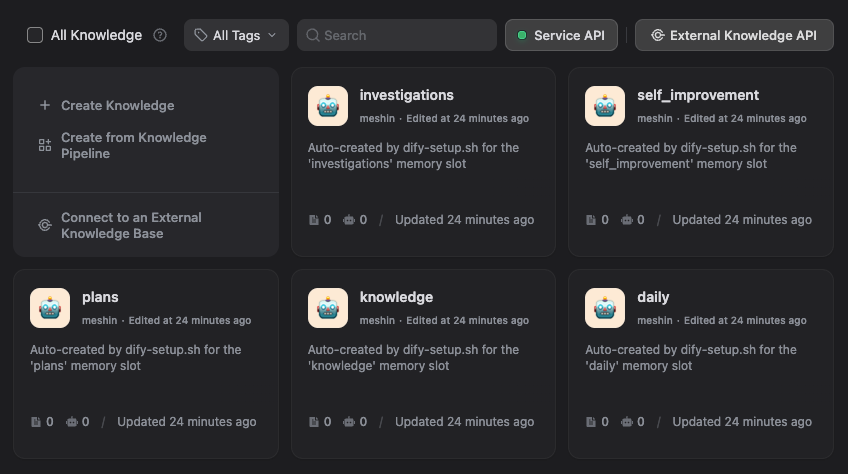The image size is (848, 474).
Task: Click 'meshin · Edited' line on plans
Action: click(167, 320)
